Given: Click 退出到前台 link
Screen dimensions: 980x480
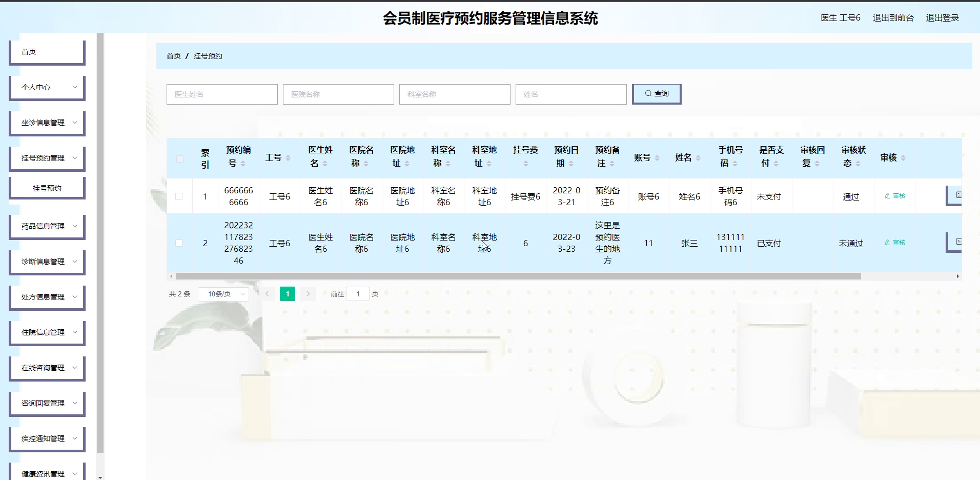Looking at the screenshot, I should coord(893,18).
